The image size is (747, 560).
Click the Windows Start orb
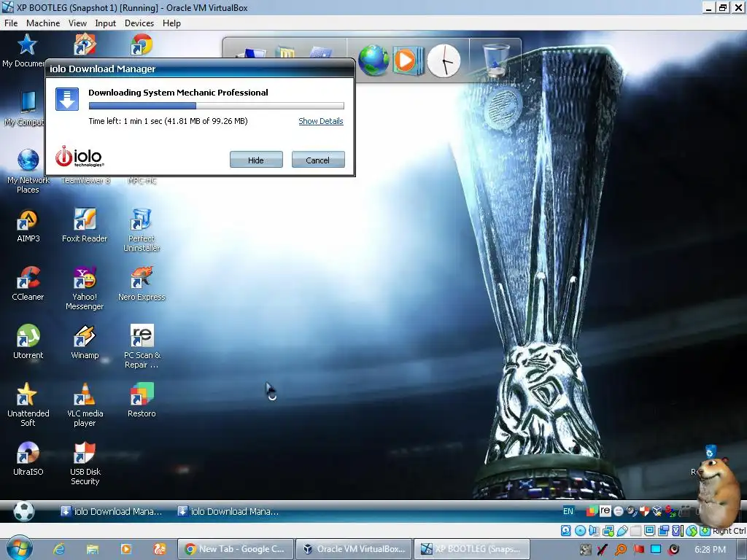tap(19, 548)
